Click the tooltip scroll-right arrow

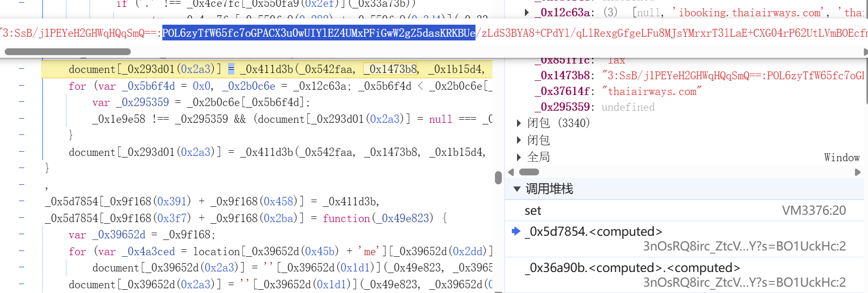[x=865, y=51]
